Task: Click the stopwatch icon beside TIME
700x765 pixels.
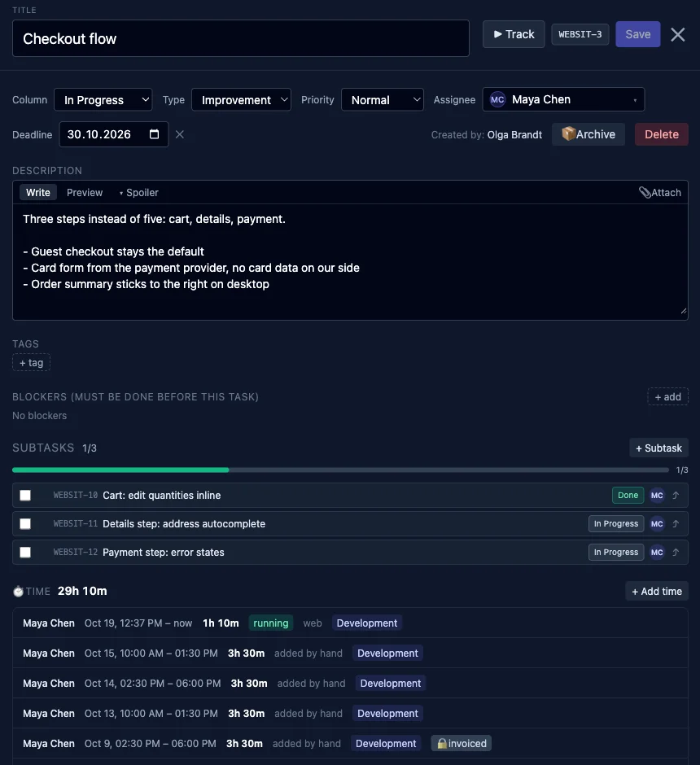Action: [18, 592]
